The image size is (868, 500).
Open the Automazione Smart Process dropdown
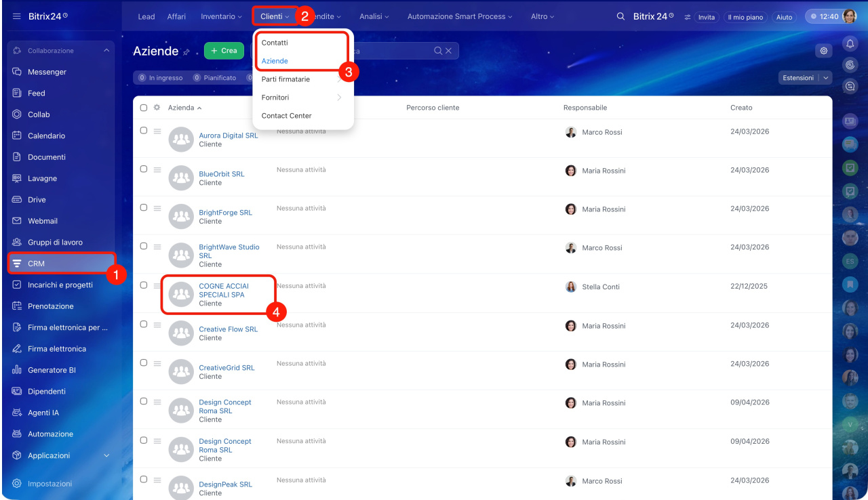click(x=459, y=17)
